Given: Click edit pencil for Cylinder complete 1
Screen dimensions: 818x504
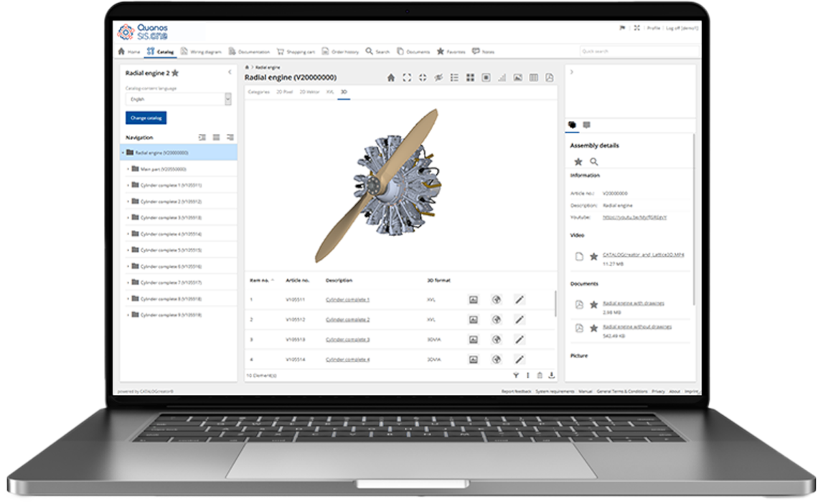Looking at the screenshot, I should click(x=520, y=300).
